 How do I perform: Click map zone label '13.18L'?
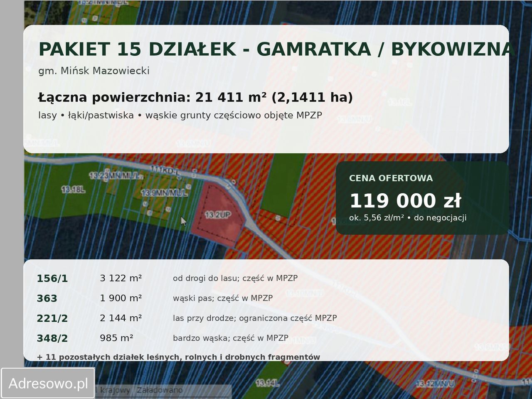pos(73,190)
